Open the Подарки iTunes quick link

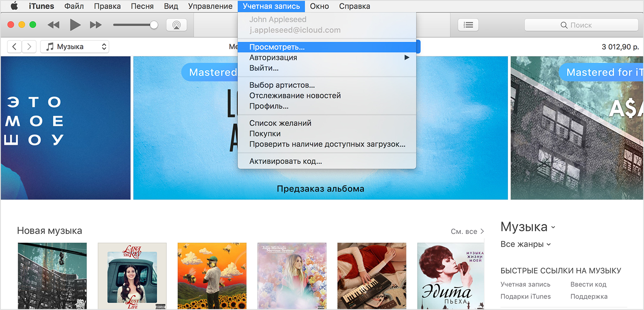(526, 296)
